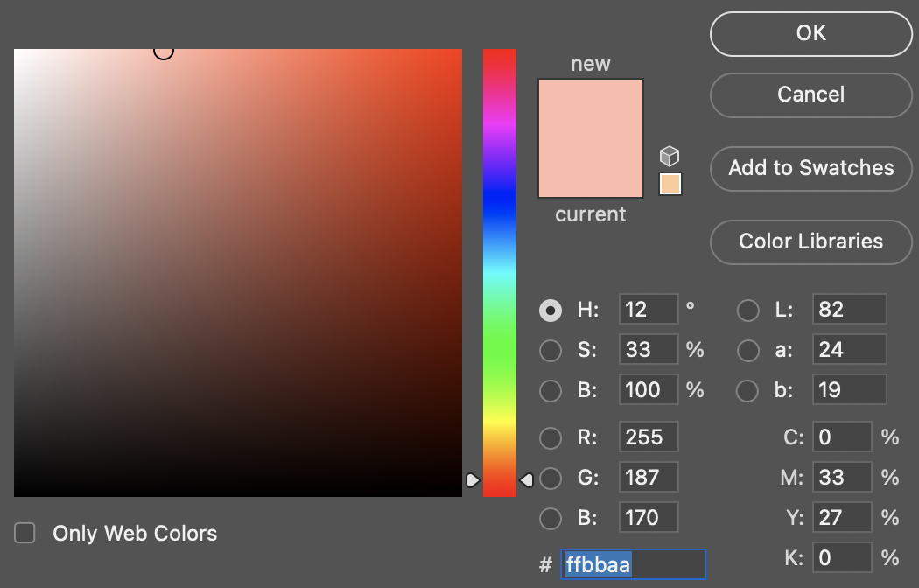
Task: Enable the Only Web Colors checkbox
Action: coord(24,533)
